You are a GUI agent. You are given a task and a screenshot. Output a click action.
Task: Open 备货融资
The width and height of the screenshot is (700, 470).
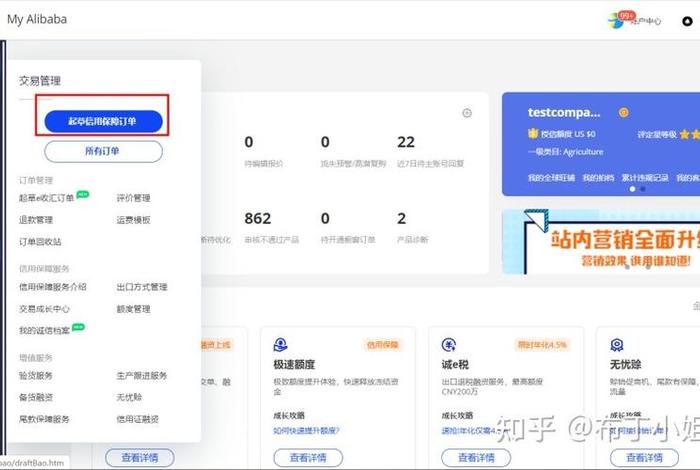point(36,397)
